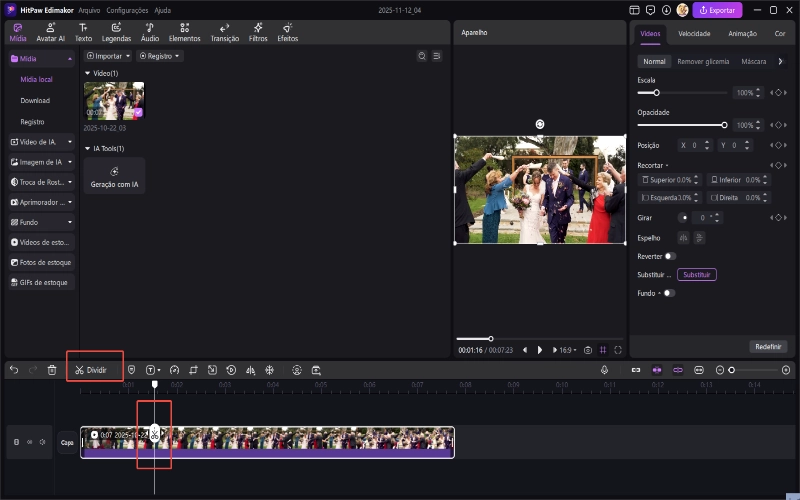
Task: Adjust the Opacidade slider handle
Action: point(724,125)
